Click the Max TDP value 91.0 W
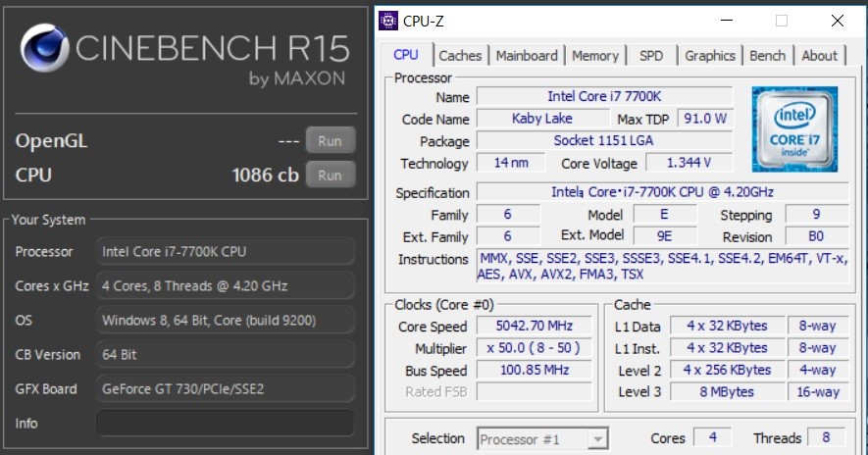The width and height of the screenshot is (868, 455). point(704,119)
